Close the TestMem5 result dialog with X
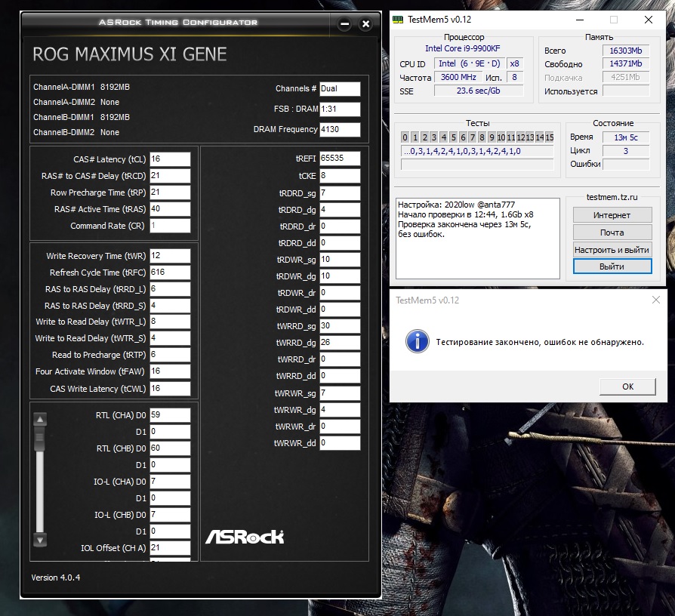Image resolution: width=675 pixels, height=616 pixels. [x=655, y=300]
